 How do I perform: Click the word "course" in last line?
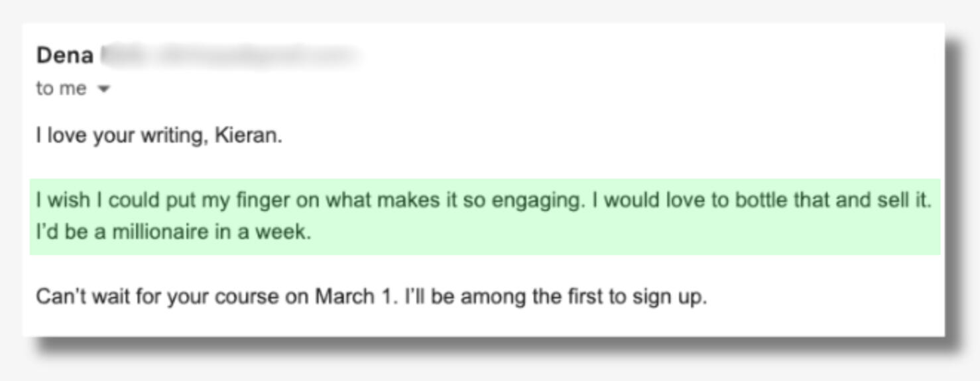click(241, 296)
